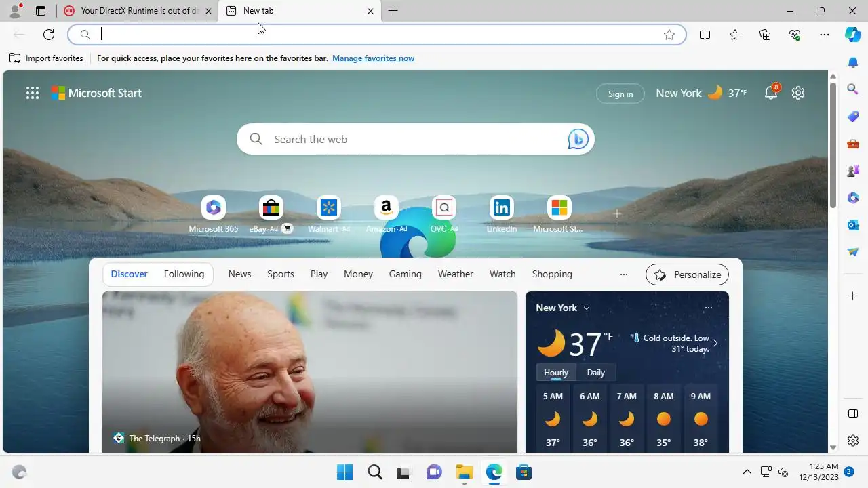Open Collections from the toolbar
This screenshot has height=488, width=868.
click(765, 35)
